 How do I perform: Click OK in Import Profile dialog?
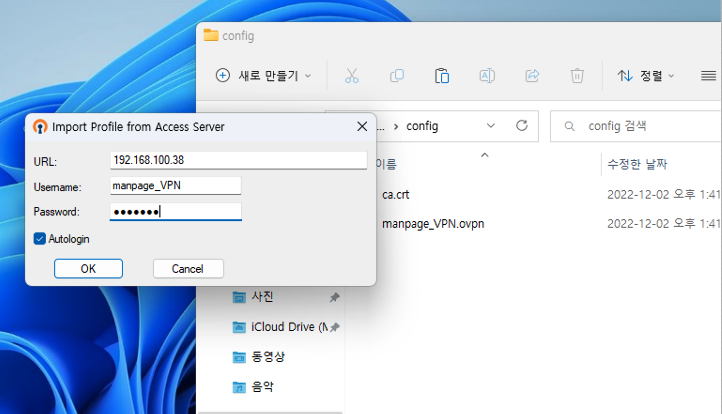tap(88, 268)
